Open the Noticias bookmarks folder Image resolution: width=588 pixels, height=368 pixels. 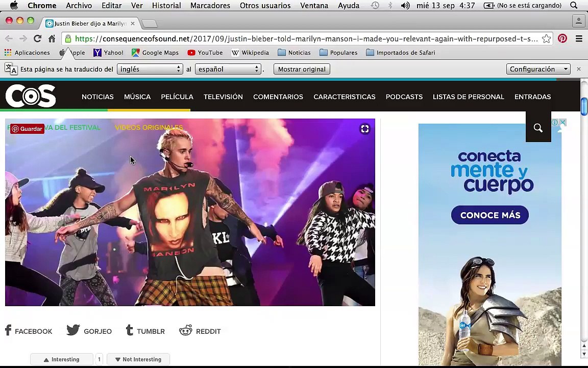coord(295,53)
